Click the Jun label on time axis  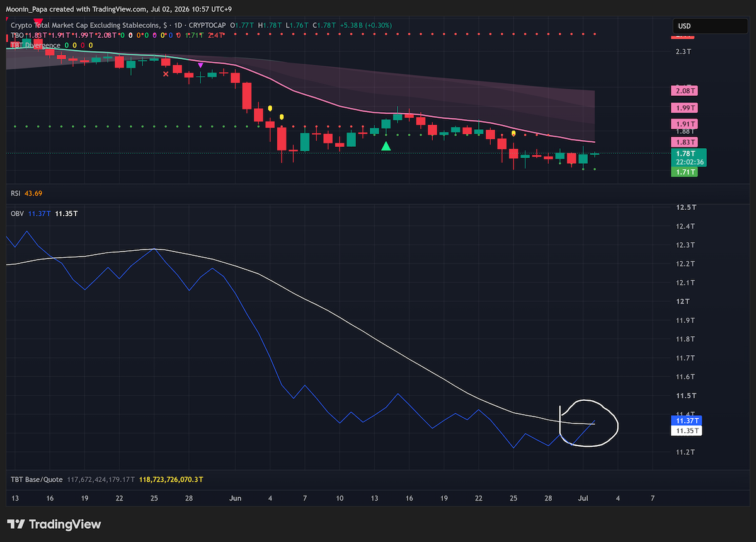click(x=236, y=498)
